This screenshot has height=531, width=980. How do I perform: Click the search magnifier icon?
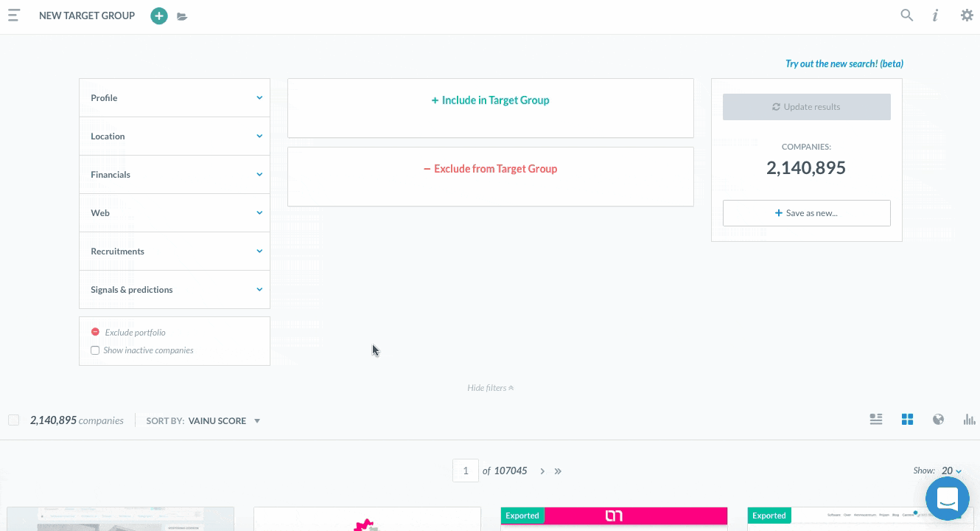pyautogui.click(x=907, y=15)
